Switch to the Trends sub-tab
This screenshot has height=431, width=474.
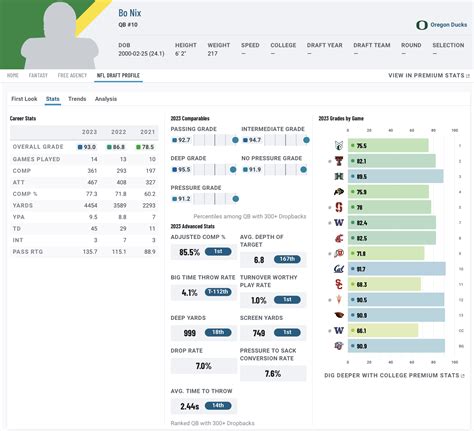pyautogui.click(x=77, y=99)
